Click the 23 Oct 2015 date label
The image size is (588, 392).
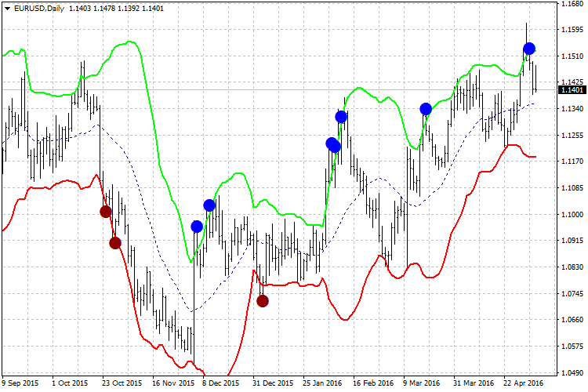[x=122, y=383]
